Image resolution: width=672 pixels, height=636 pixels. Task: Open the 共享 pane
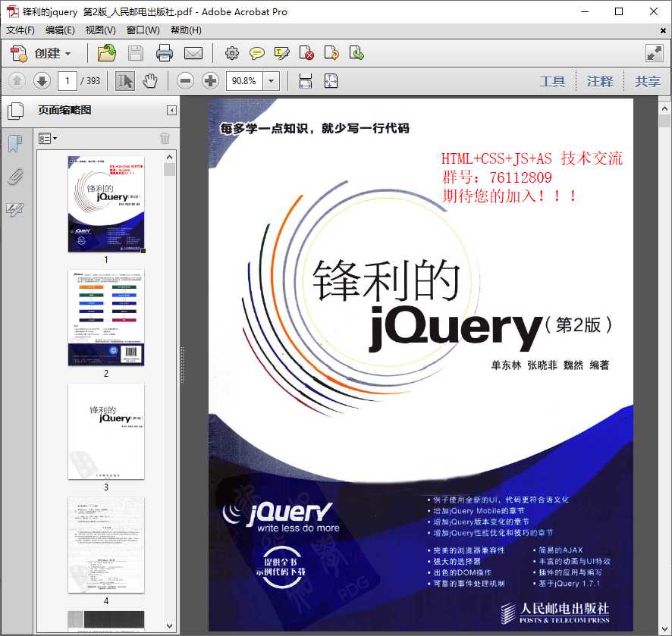tap(647, 81)
